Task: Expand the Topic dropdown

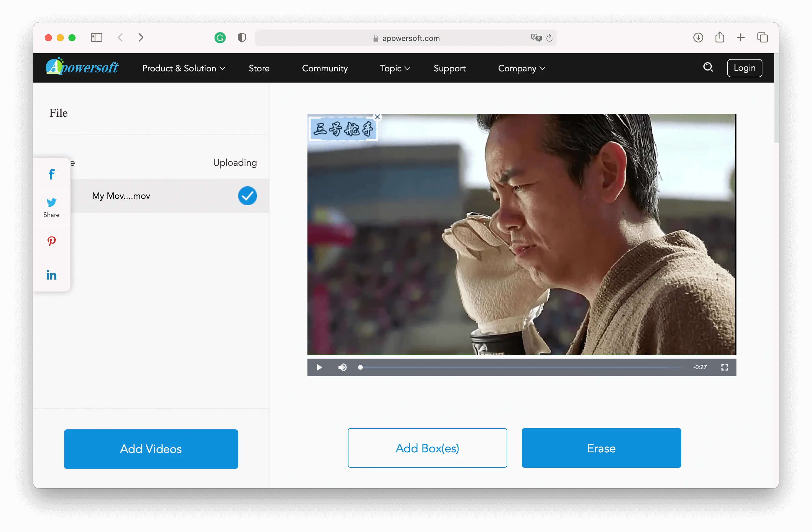Action: pyautogui.click(x=395, y=68)
